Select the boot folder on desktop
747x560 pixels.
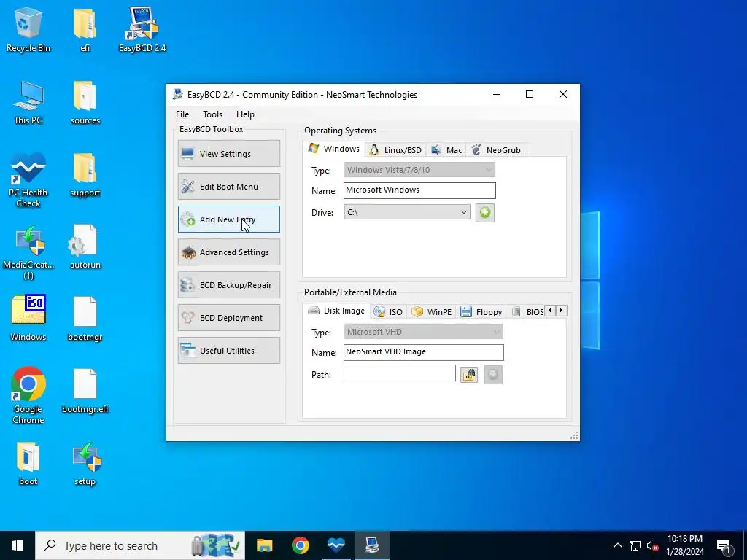tap(28, 463)
